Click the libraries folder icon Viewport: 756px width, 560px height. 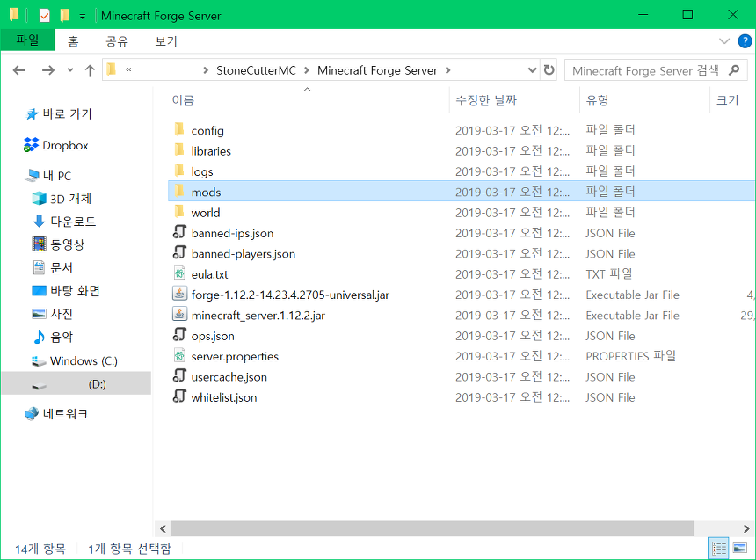click(178, 150)
